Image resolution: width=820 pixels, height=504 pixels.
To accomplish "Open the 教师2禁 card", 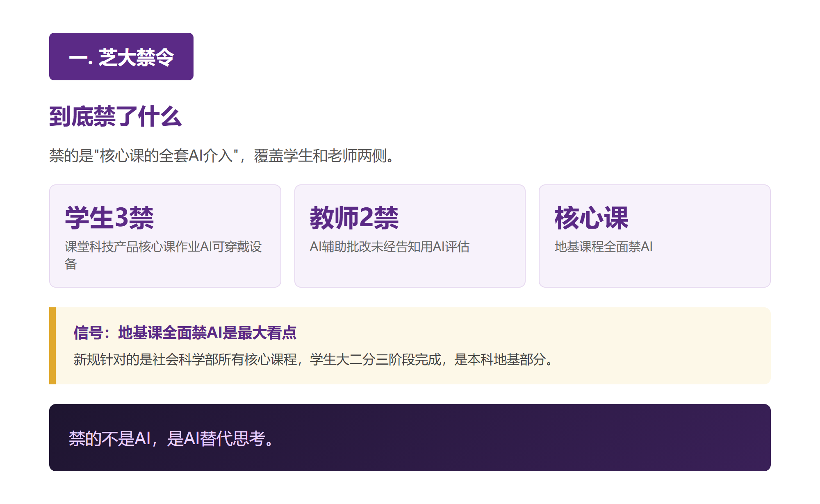I will 410,236.
